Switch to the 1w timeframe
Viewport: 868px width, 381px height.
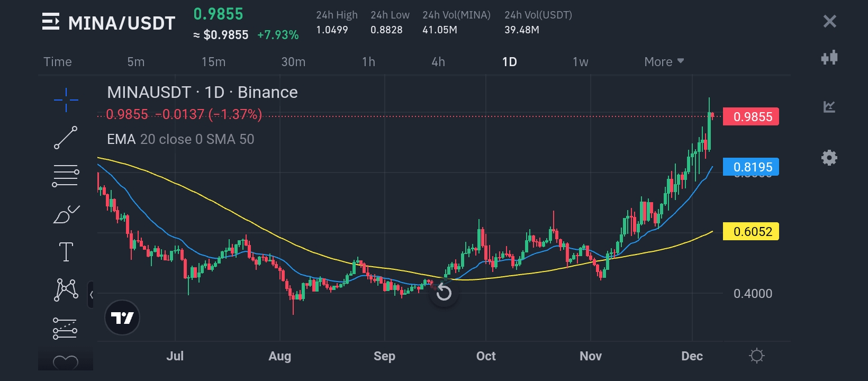580,62
